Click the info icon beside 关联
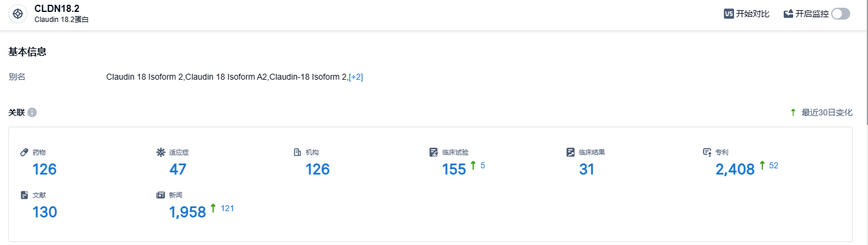 (x=32, y=112)
